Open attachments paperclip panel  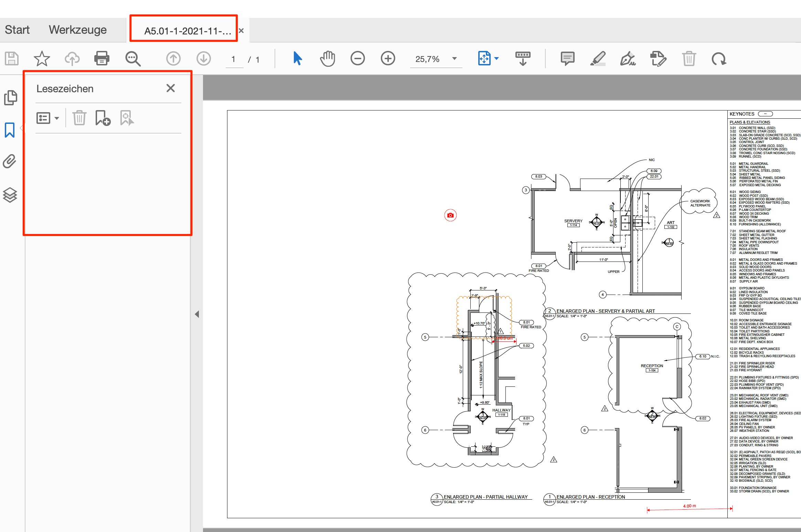click(x=10, y=161)
